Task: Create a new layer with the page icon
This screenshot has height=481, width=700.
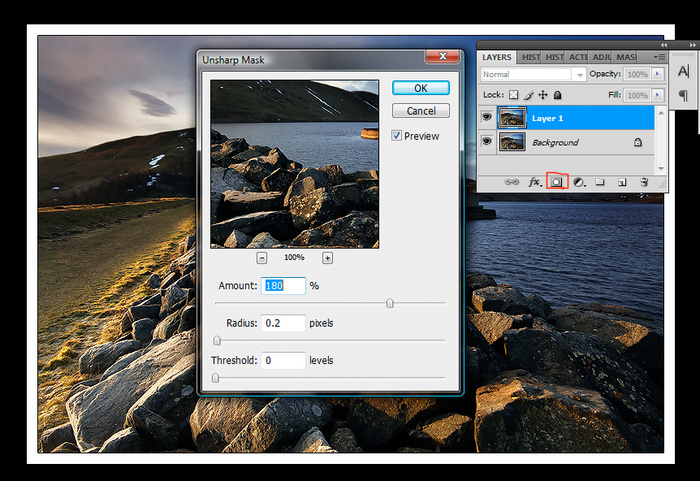Action: click(x=622, y=182)
